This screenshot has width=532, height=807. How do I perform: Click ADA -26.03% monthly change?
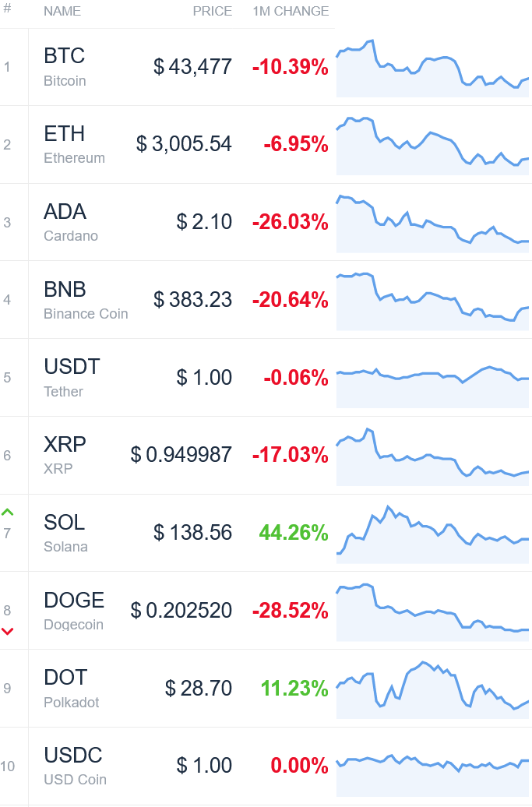[291, 222]
